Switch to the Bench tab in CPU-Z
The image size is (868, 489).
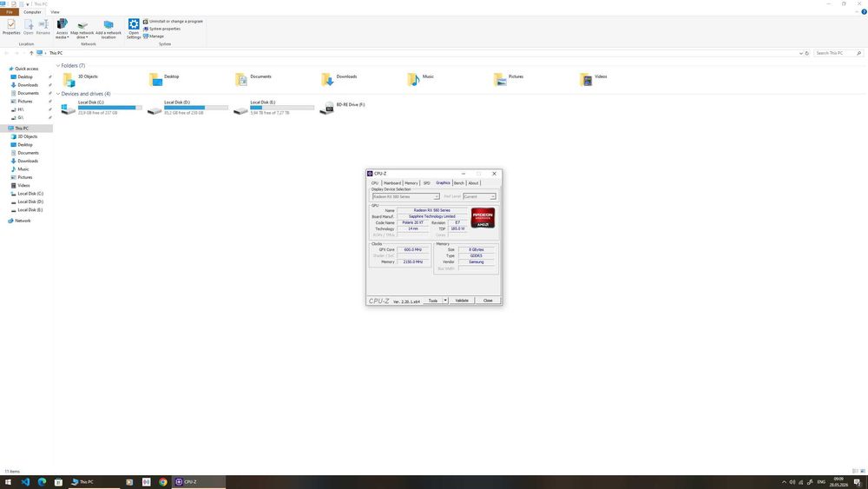(459, 182)
